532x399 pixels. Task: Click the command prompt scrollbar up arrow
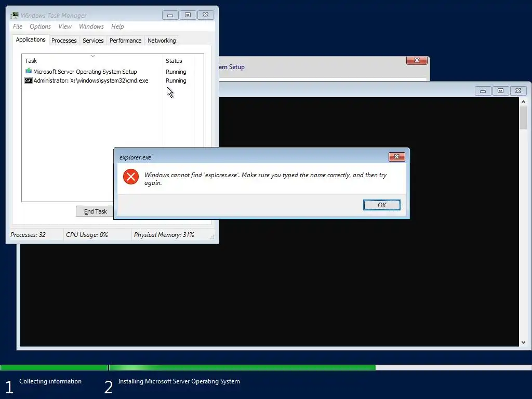(x=523, y=102)
